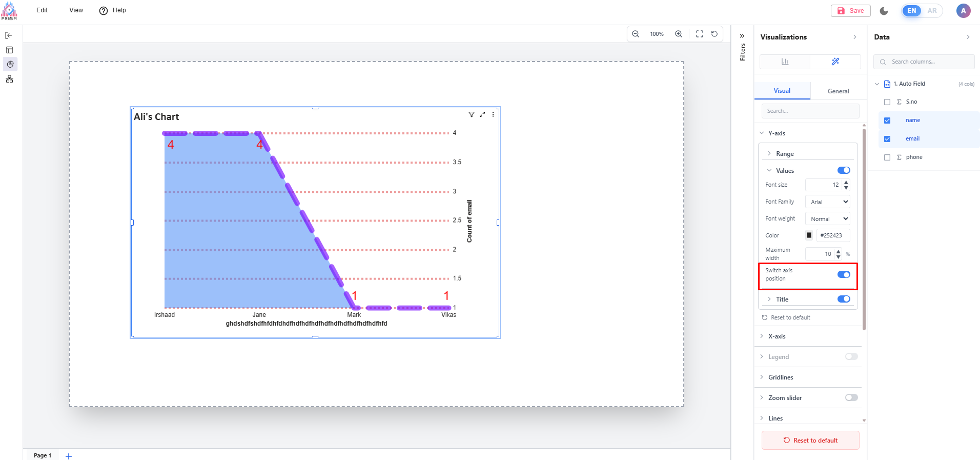Click the chart filter funnel icon
This screenshot has height=460, width=980.
pyautogui.click(x=472, y=114)
